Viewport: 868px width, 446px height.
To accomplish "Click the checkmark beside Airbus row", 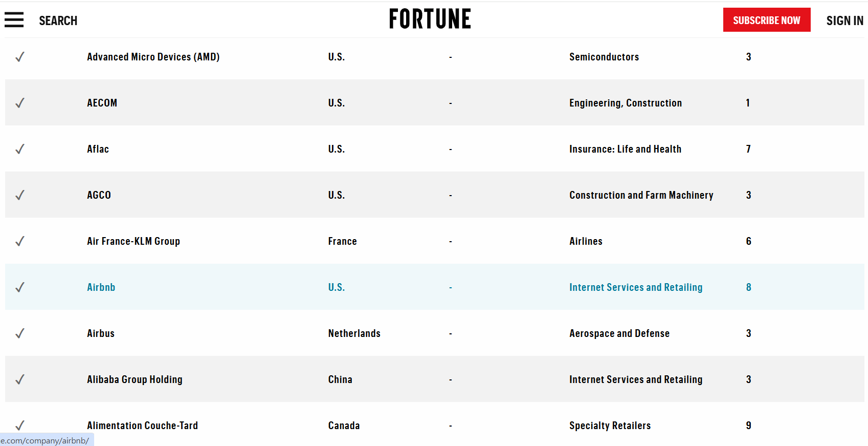I will coord(20,333).
